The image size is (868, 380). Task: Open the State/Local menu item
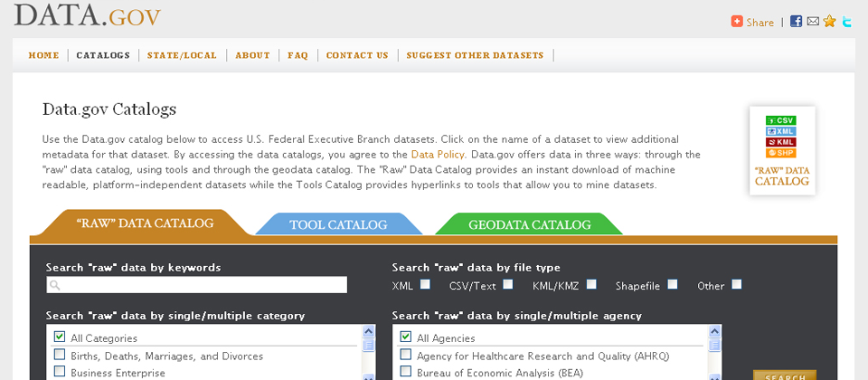182,55
